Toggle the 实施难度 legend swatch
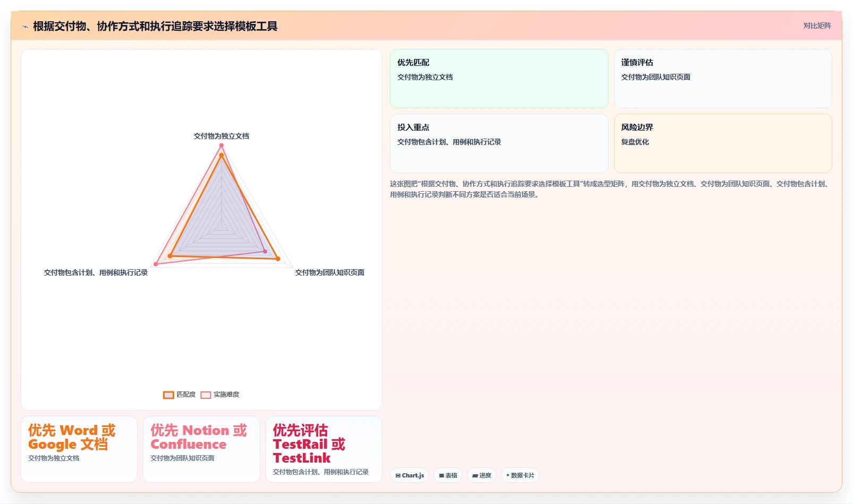The height and width of the screenshot is (504, 853). [206, 395]
